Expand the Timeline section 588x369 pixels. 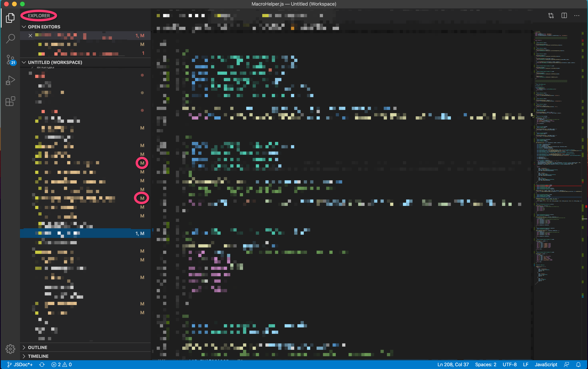[85, 356]
